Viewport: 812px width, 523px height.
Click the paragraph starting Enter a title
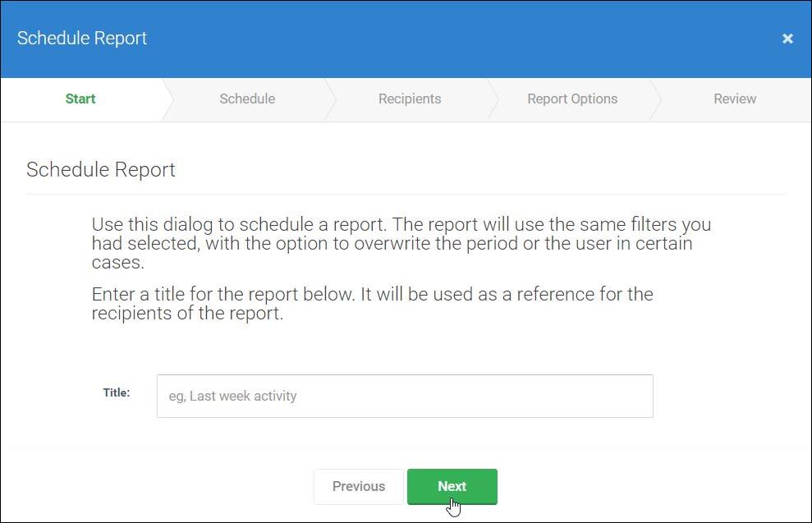pos(373,304)
